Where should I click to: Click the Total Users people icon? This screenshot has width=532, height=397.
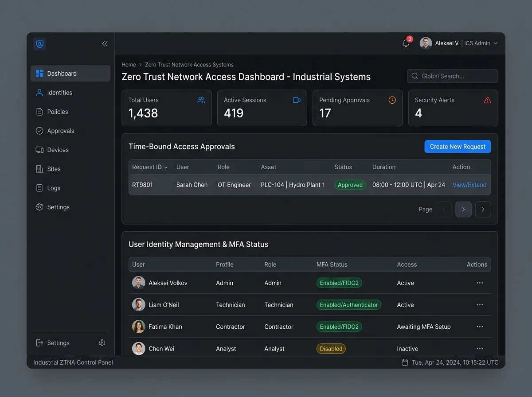pos(201,100)
